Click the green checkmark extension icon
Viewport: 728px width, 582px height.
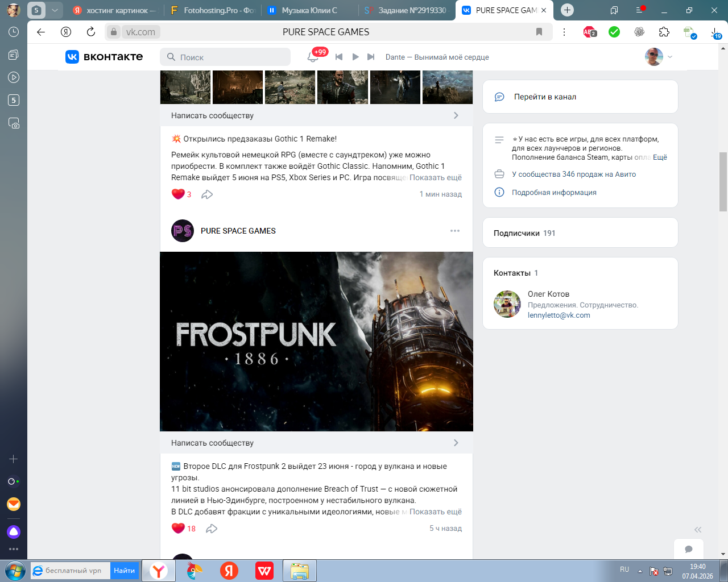tap(614, 32)
